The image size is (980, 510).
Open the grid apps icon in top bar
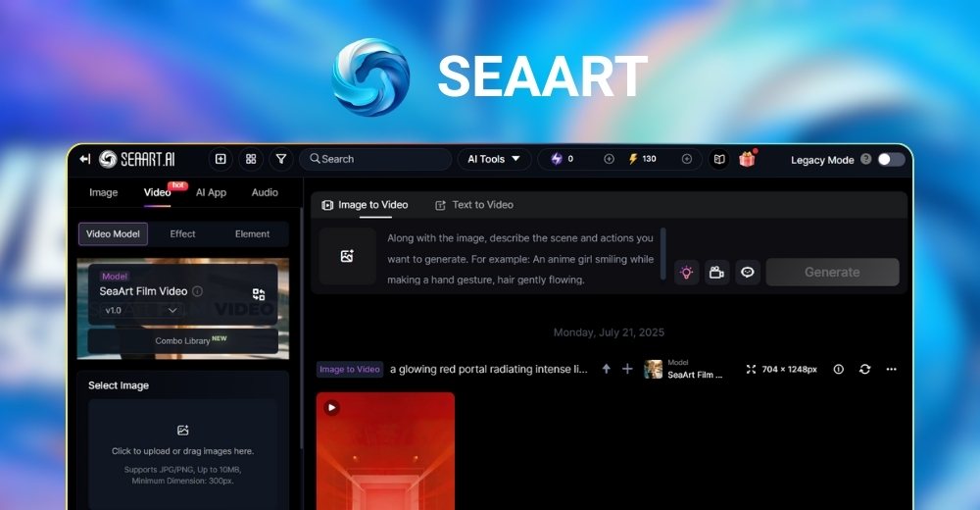(251, 159)
